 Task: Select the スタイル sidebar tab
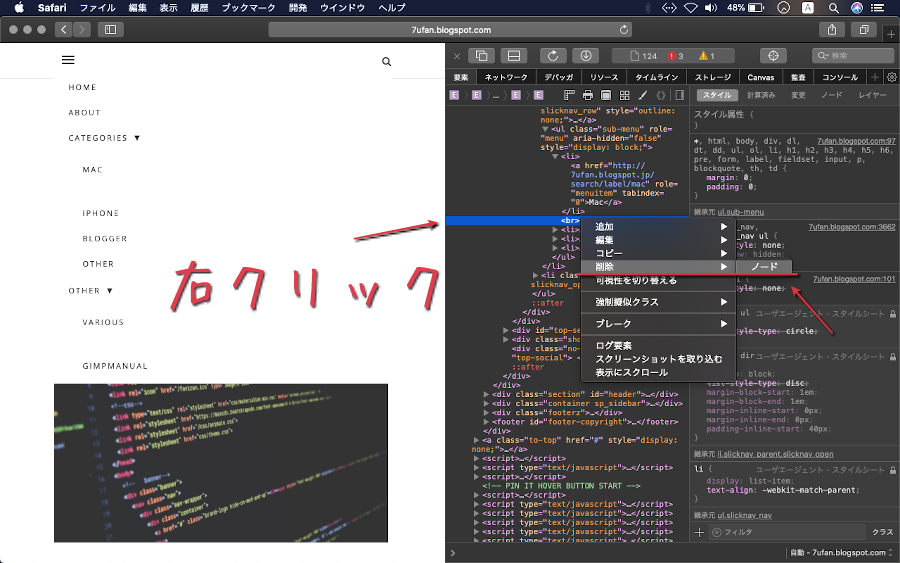coord(717,95)
